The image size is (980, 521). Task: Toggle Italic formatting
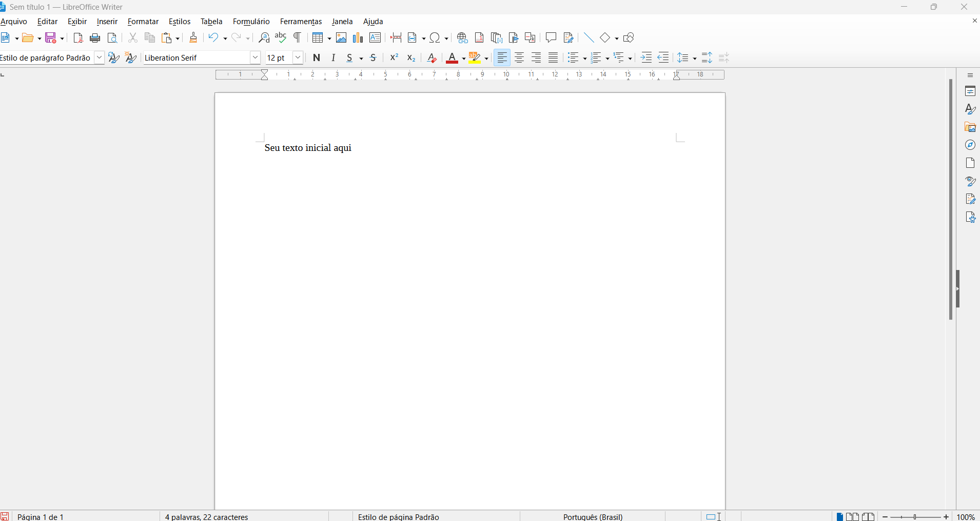point(334,57)
